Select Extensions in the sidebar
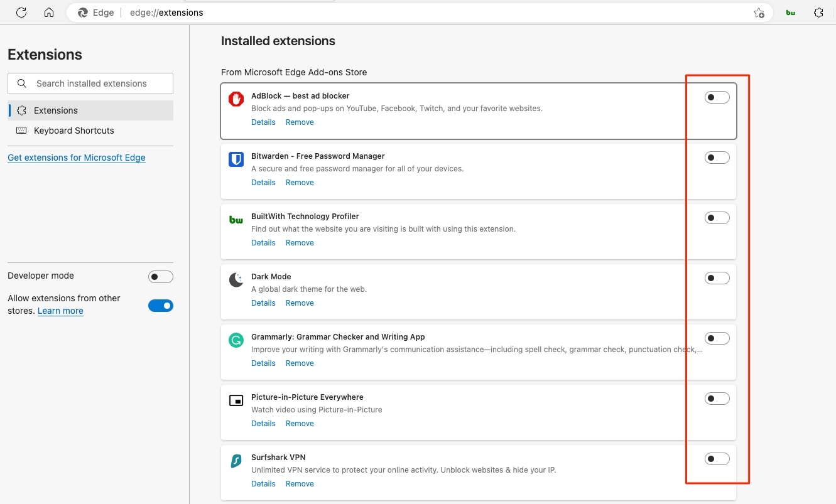The width and height of the screenshot is (836, 504). 56,110
